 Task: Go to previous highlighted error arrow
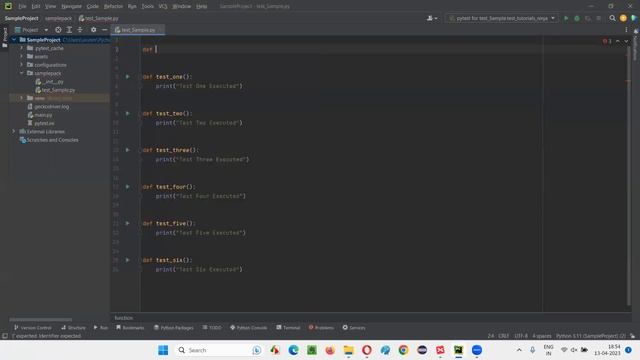(x=618, y=41)
